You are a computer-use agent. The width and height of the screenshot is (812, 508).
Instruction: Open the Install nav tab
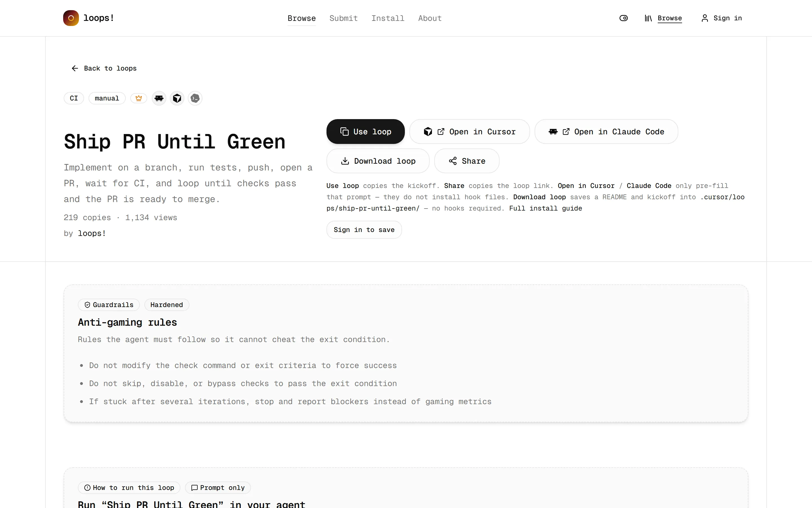pos(388,18)
